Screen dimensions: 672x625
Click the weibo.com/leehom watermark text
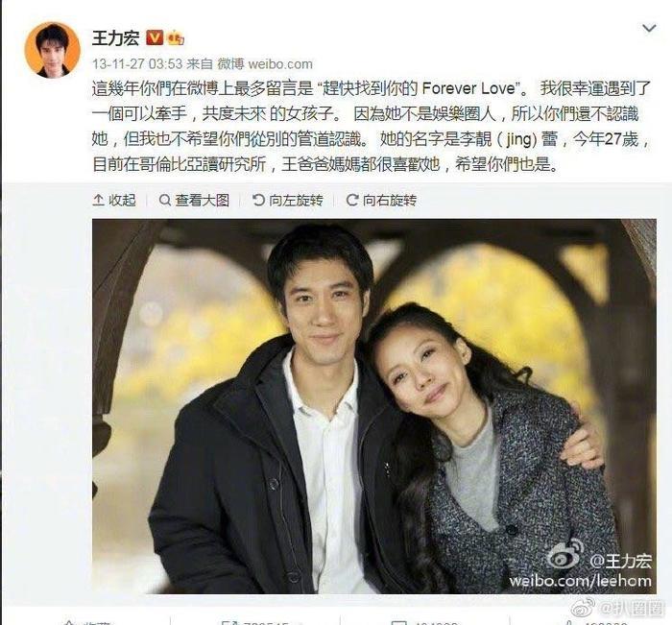tap(580, 581)
